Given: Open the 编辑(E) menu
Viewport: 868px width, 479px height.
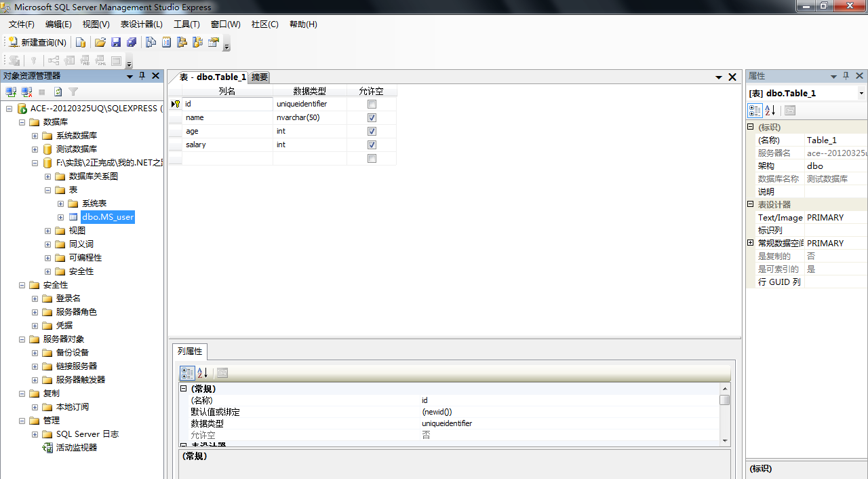Looking at the screenshot, I should pos(58,24).
